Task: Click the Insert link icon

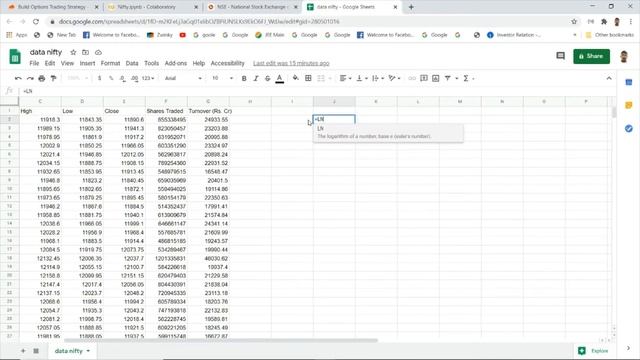Action: (412, 78)
